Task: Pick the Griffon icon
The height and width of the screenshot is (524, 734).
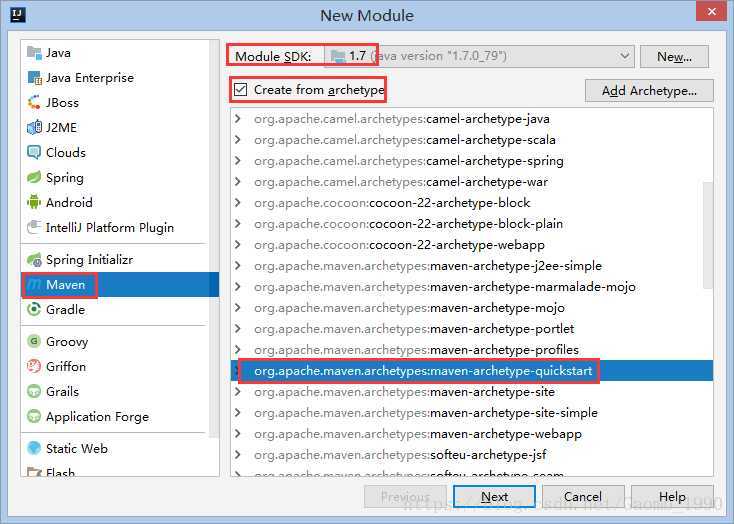Action: [x=34, y=366]
